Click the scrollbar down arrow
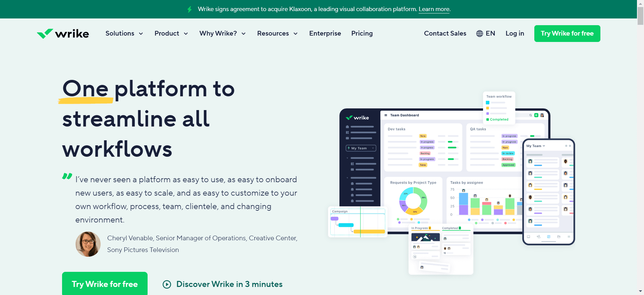This screenshot has width=644, height=295. [641, 292]
